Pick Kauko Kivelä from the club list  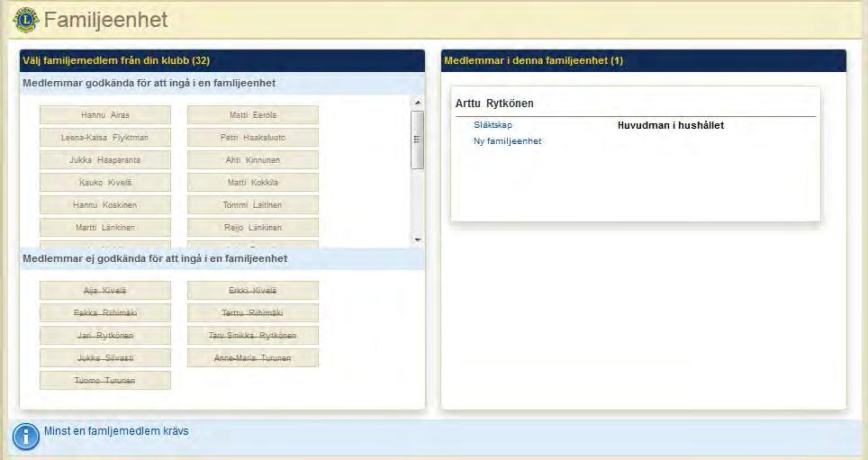point(105,182)
